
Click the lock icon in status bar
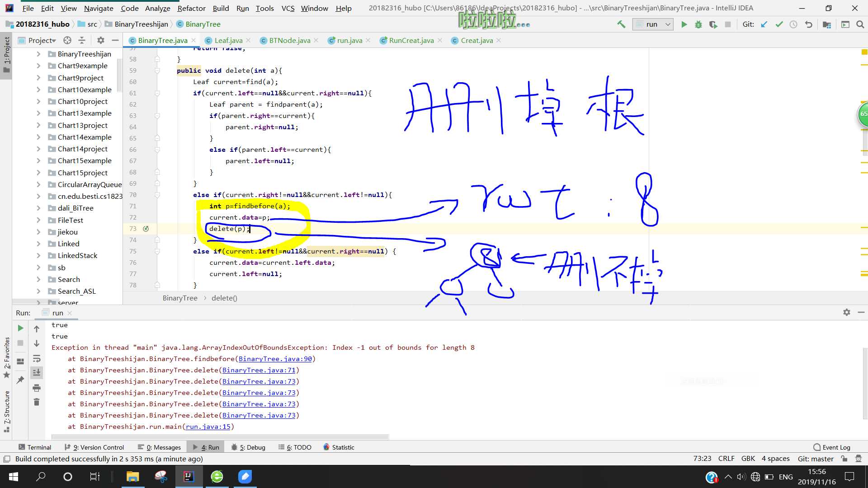[844, 459]
